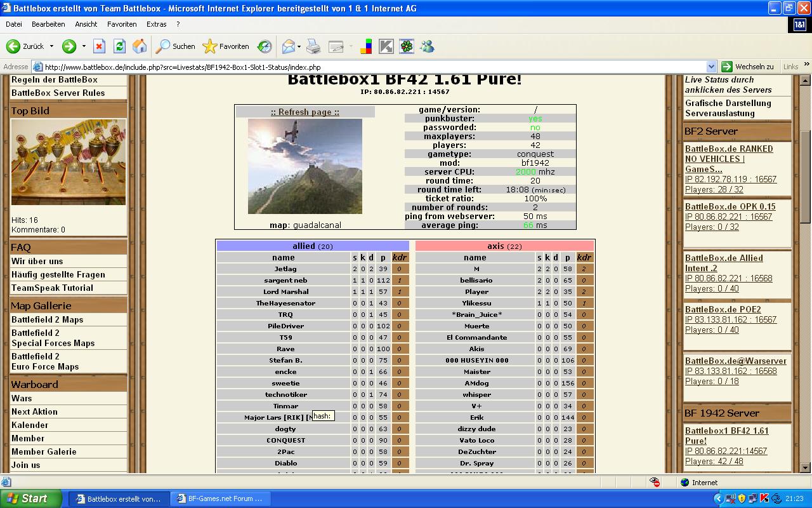This screenshot has width=812, height=508.
Task: Click the Wechseln zu go button
Action: coord(747,67)
